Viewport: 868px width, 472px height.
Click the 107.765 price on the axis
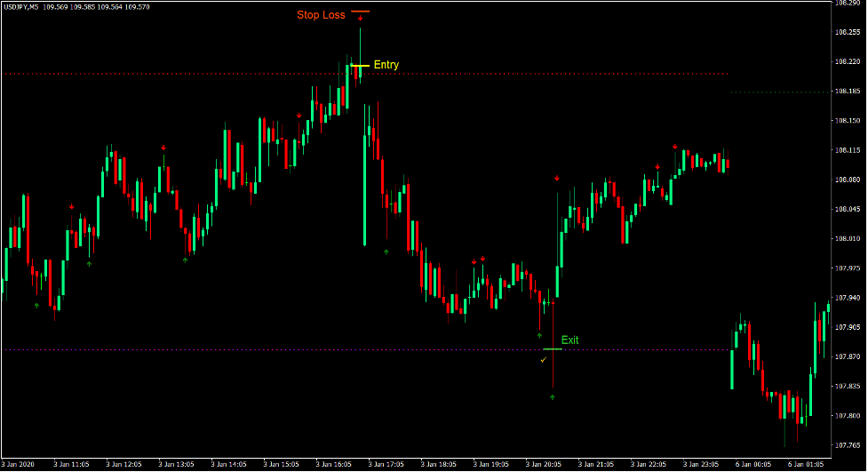(x=848, y=445)
